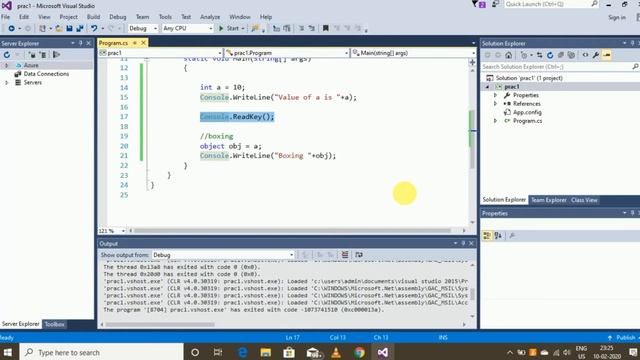Image resolution: width=640 pixels, height=360 pixels.
Task: Click Collapse All icon in Solution Explorer
Action: click(x=560, y=55)
